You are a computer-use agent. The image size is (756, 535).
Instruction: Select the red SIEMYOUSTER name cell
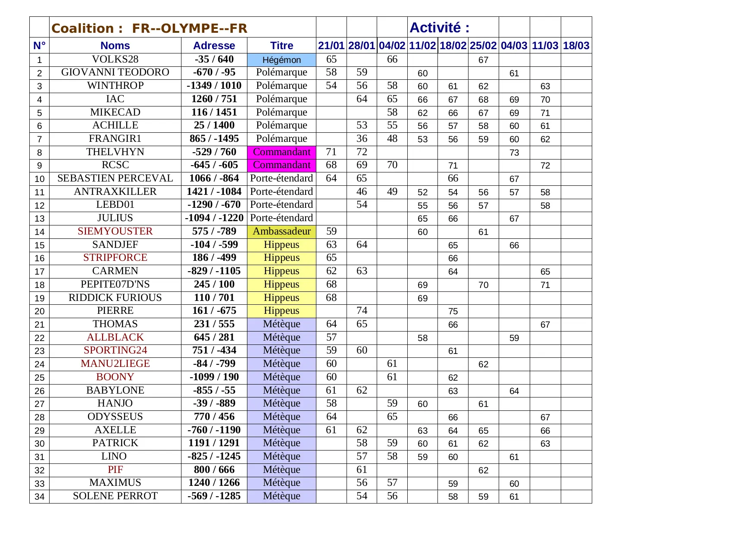pos(115,232)
